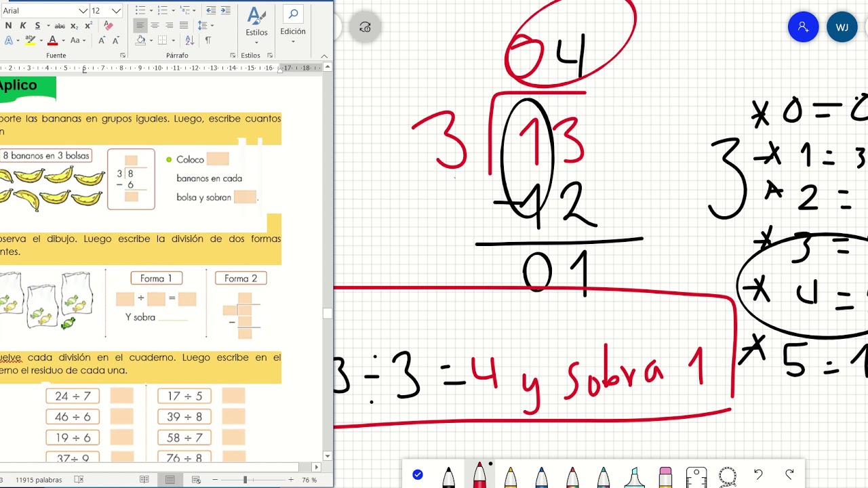Apply red font color
The image size is (868, 488).
pos(52,41)
